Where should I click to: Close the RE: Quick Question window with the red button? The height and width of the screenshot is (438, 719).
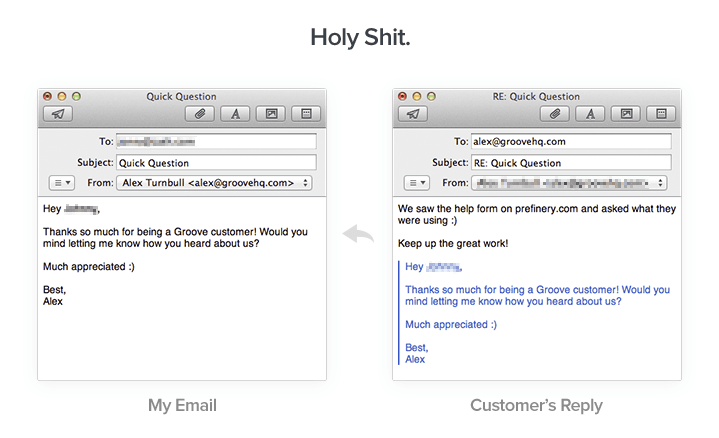[x=404, y=96]
